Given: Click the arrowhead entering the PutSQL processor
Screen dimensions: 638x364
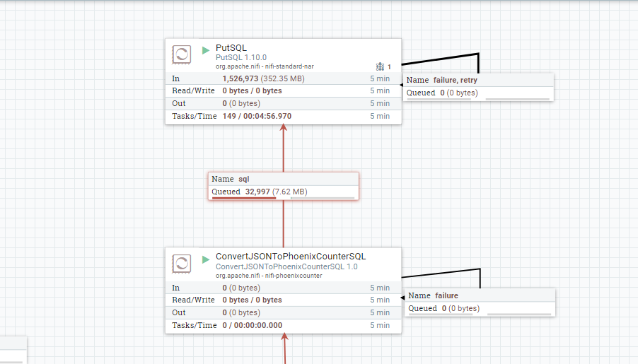Looking at the screenshot, I should point(284,128).
